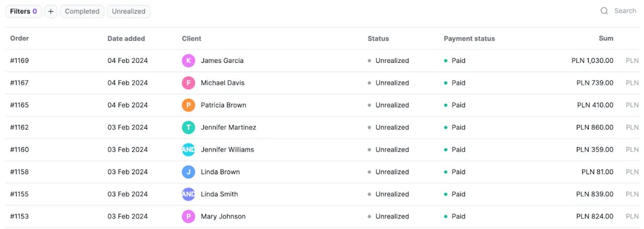Screen dimensions: 644x229
Task: Click Jennifer Williams's AND avatar
Action: click(188, 150)
